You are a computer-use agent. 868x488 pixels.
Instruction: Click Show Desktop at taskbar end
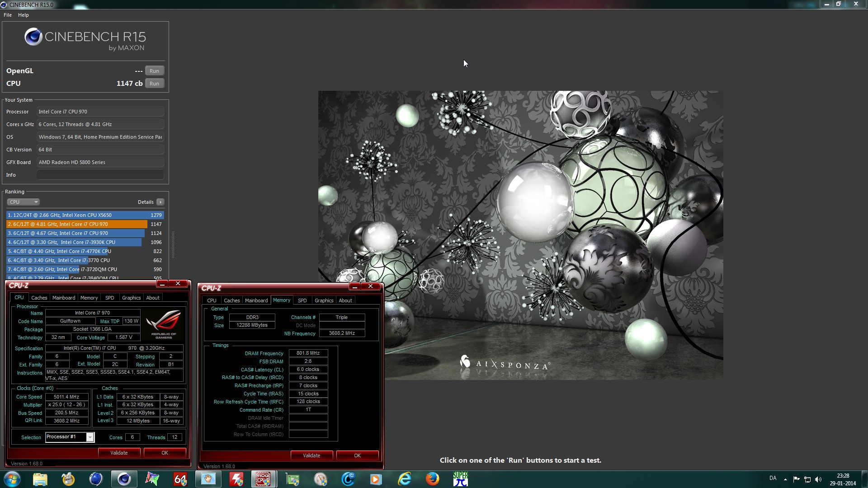tap(865, 479)
